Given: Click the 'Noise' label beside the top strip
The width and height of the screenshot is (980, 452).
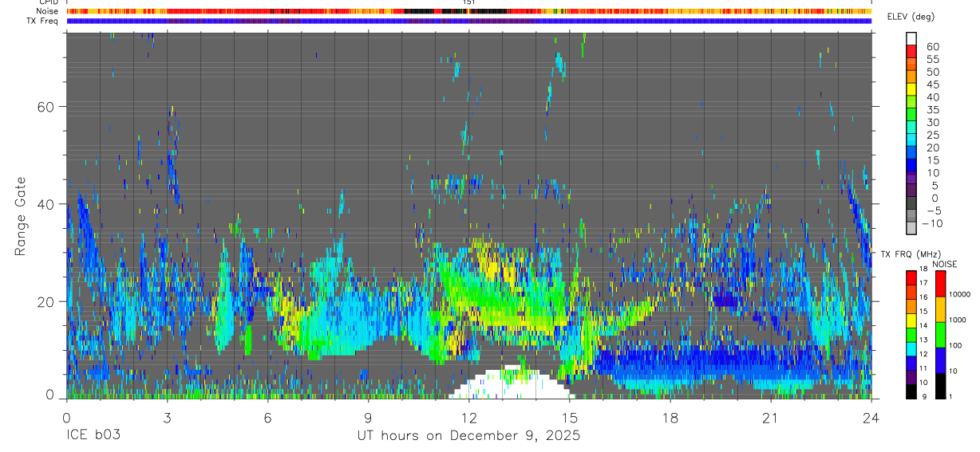Looking at the screenshot, I should [48, 11].
